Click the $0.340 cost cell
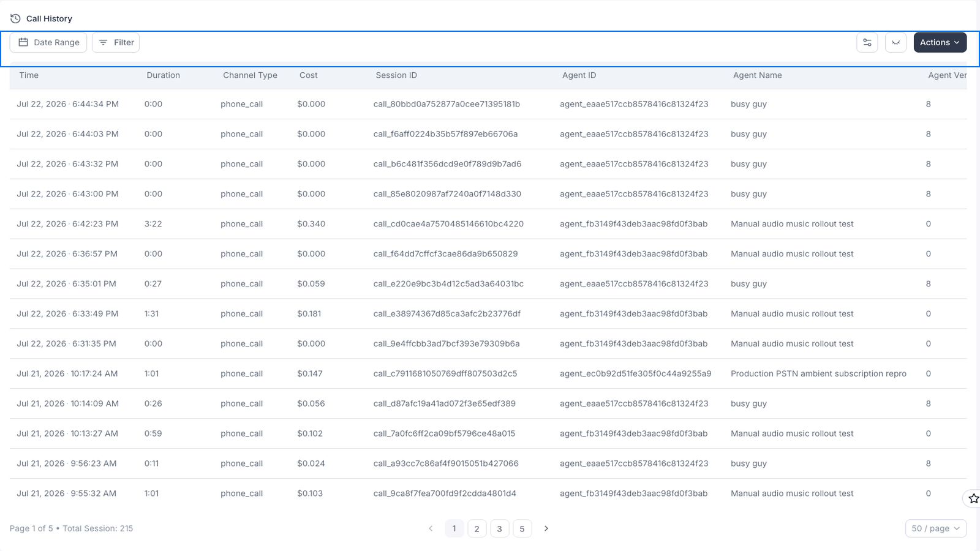Screen dimensions: 980x551 (311, 224)
